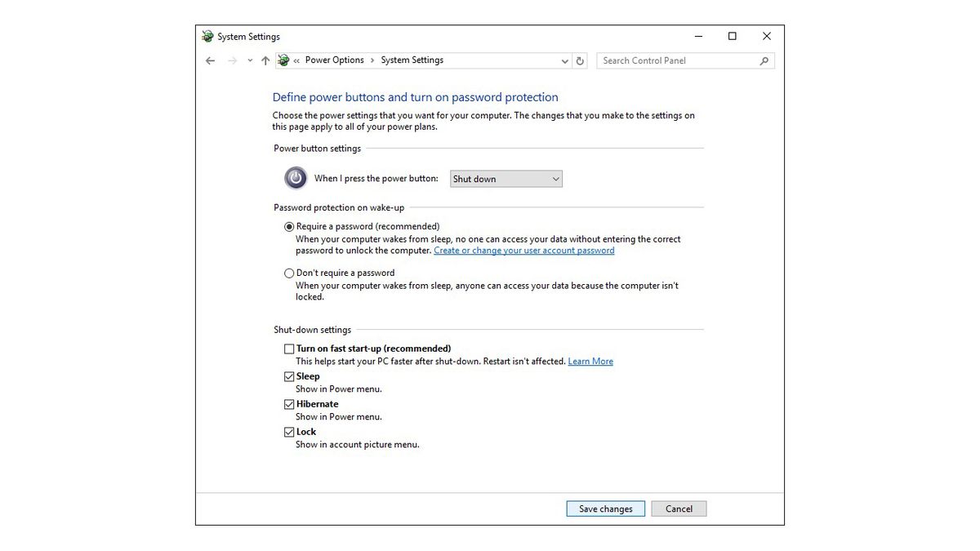Select Don't require a password
Image resolution: width=980 pixels, height=551 pixels.
(x=289, y=273)
